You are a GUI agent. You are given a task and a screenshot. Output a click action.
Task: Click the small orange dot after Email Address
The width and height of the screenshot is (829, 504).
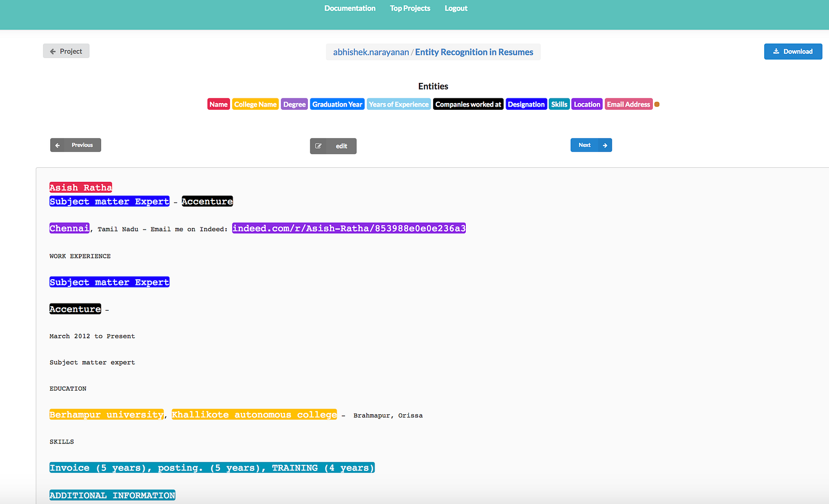click(657, 104)
